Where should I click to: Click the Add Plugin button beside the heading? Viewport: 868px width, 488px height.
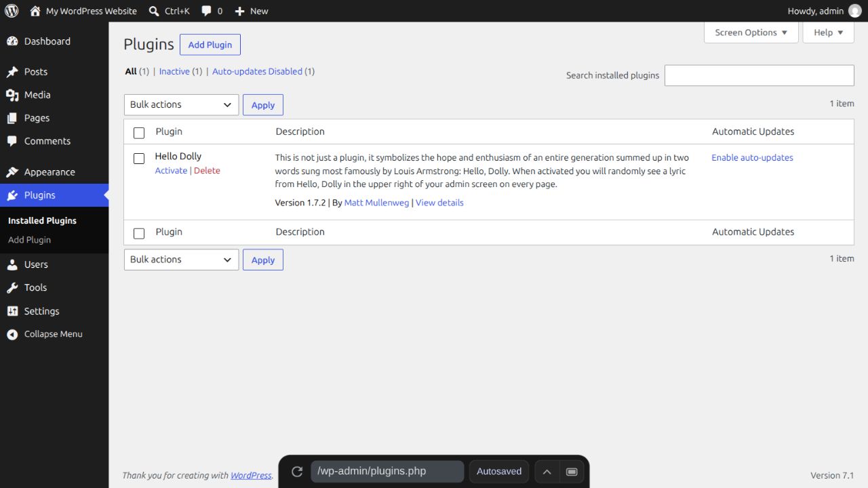(x=210, y=45)
